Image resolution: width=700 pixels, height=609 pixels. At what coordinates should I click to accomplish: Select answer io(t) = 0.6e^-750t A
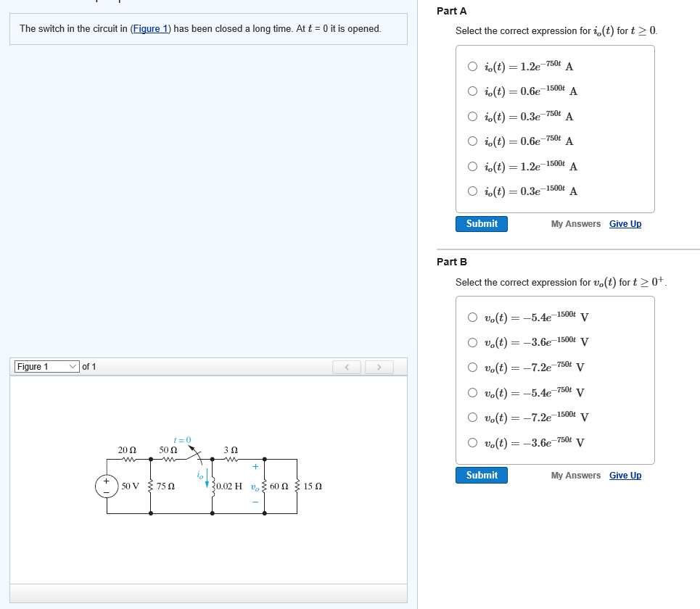(x=473, y=141)
